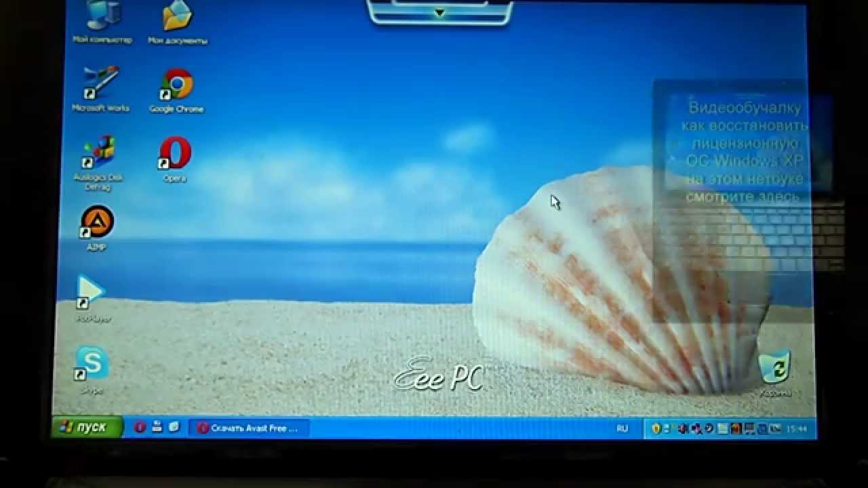This screenshot has height=488, width=868.
Task: Follow the Видеообучалку video annotation link
Action: (745, 152)
